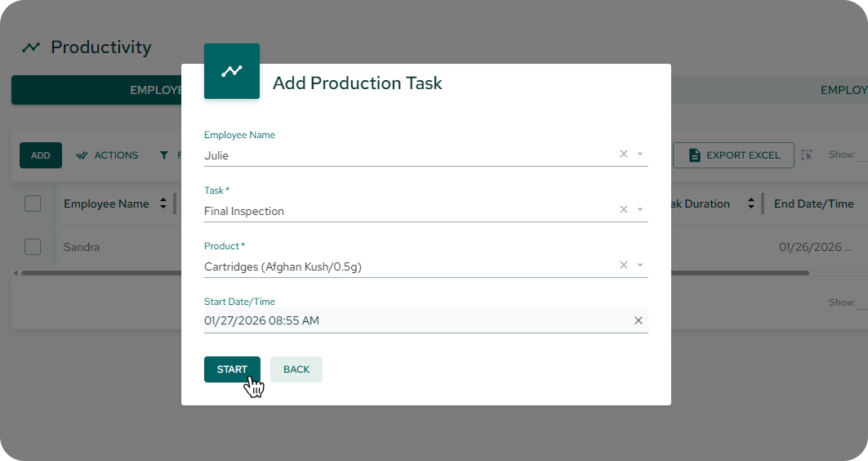The height and width of the screenshot is (461, 868).
Task: Click the End Date/Time column header
Action: coord(814,204)
